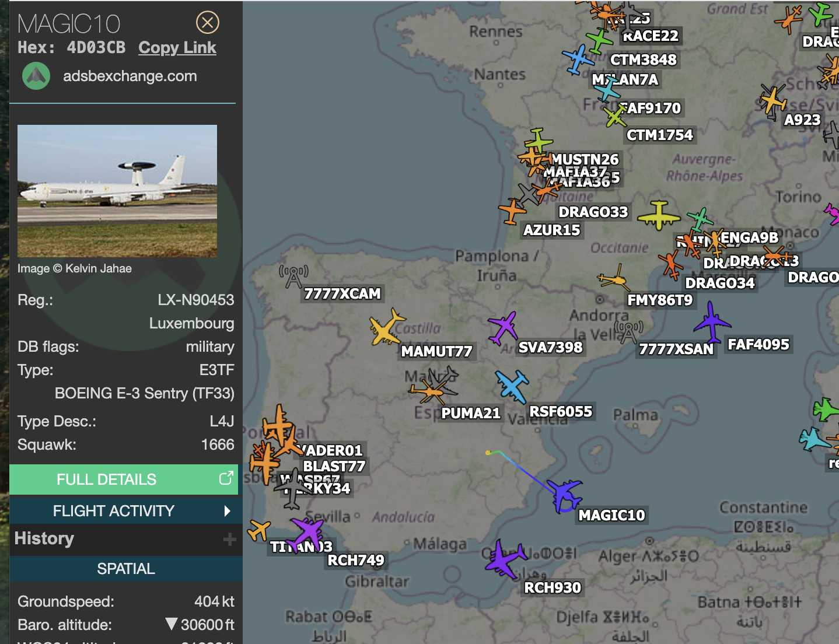Select the MAGIC10 aircraft icon on map
This screenshot has width=839, height=644.
(x=564, y=495)
